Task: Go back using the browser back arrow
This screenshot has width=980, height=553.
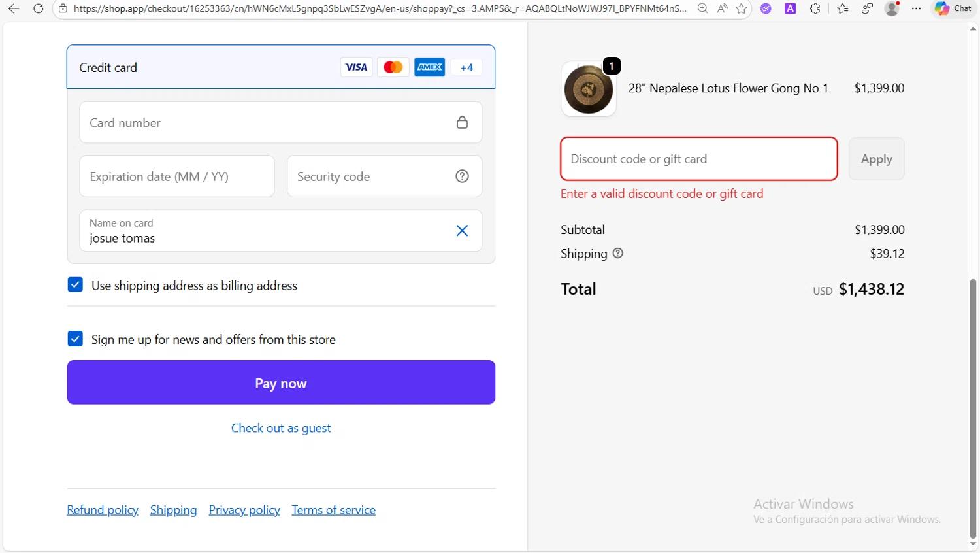Action: point(14,8)
